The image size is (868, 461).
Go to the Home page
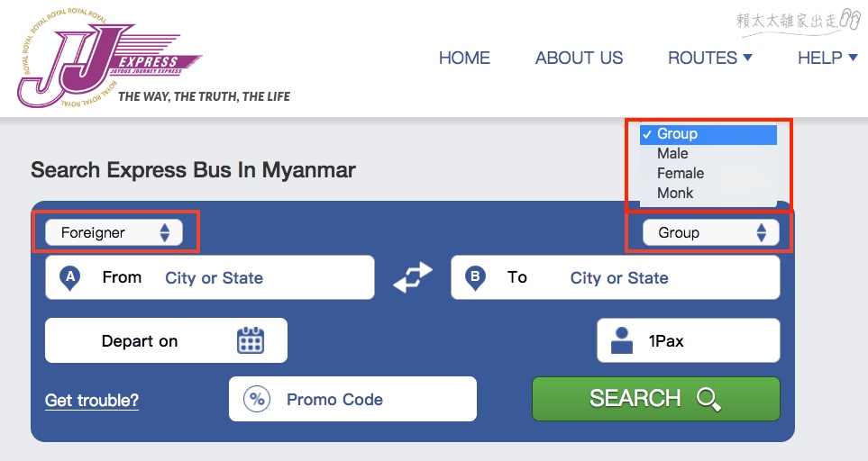[x=464, y=58]
